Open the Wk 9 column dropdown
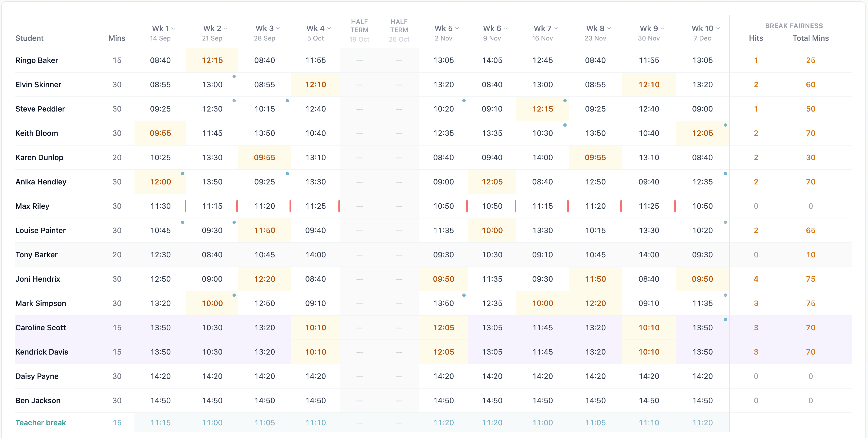This screenshot has height=438, width=868. [x=662, y=29]
